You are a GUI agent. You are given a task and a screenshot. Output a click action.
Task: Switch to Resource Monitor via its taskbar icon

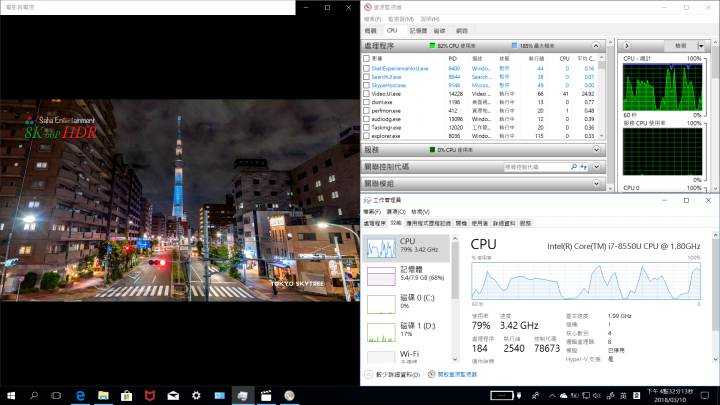pyautogui.click(x=289, y=395)
